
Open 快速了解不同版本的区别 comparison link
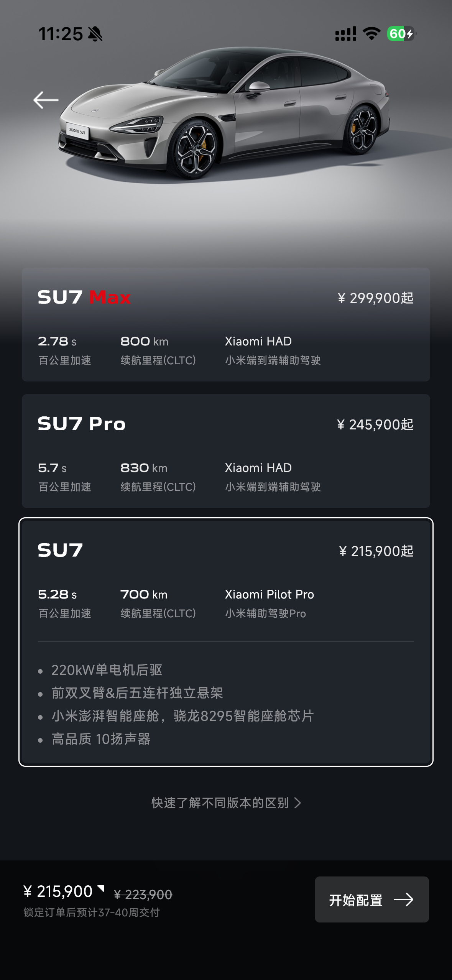click(226, 802)
